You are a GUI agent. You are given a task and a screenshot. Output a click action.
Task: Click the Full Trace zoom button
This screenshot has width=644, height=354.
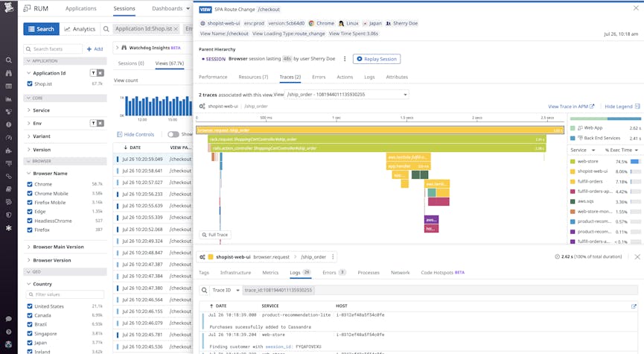coord(215,235)
